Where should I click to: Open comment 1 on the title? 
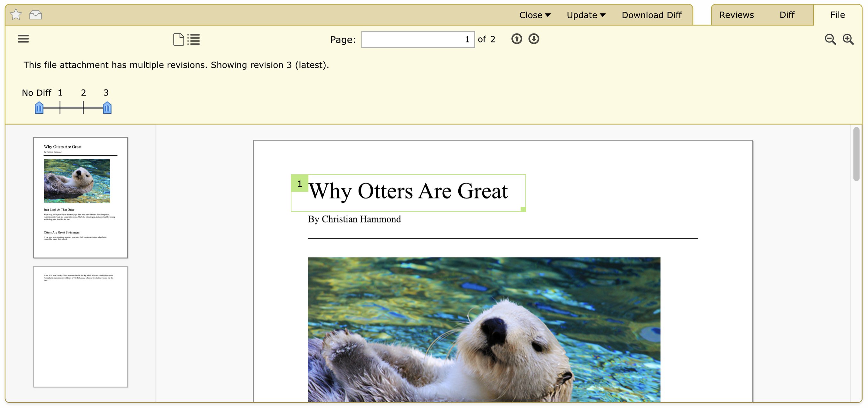299,184
